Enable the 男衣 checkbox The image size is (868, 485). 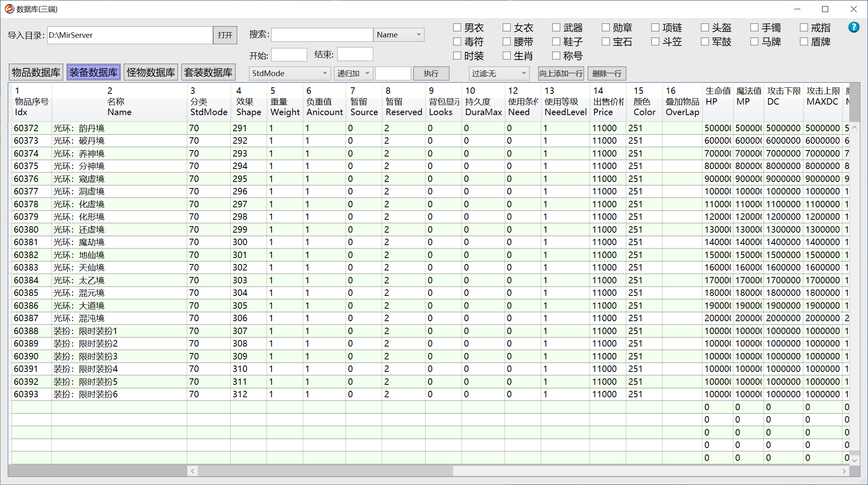457,27
